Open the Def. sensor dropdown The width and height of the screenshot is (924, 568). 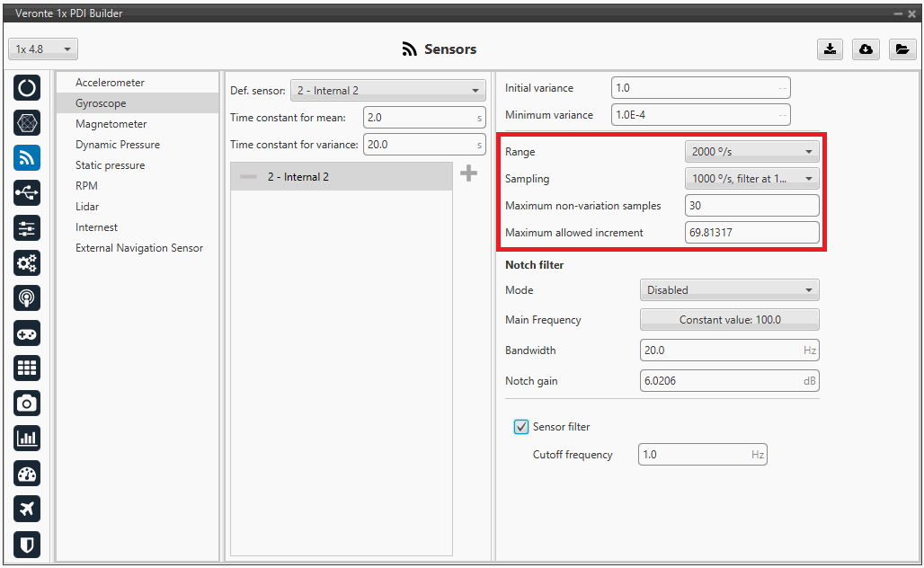[387, 91]
